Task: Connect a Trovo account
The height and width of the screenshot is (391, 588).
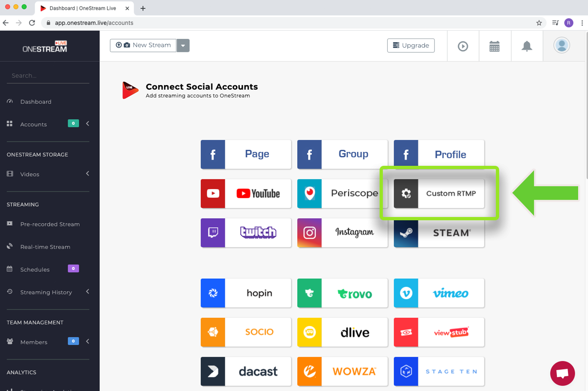Action: point(342,293)
